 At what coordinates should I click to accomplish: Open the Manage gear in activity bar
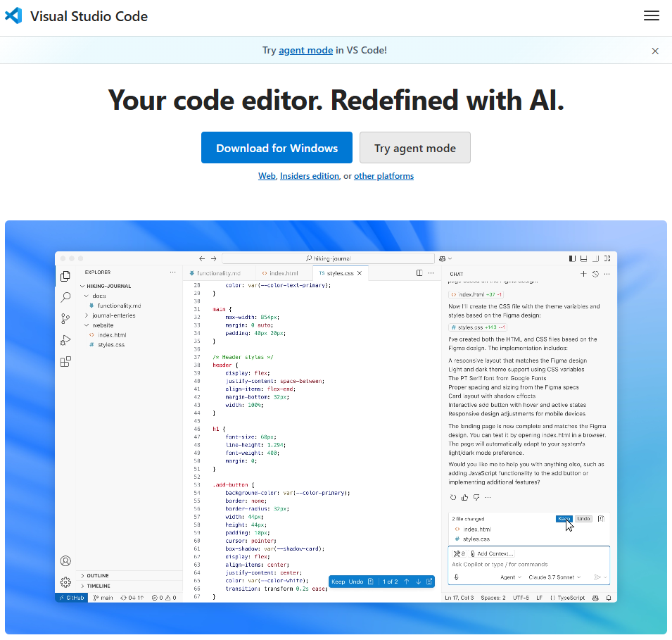click(x=65, y=582)
